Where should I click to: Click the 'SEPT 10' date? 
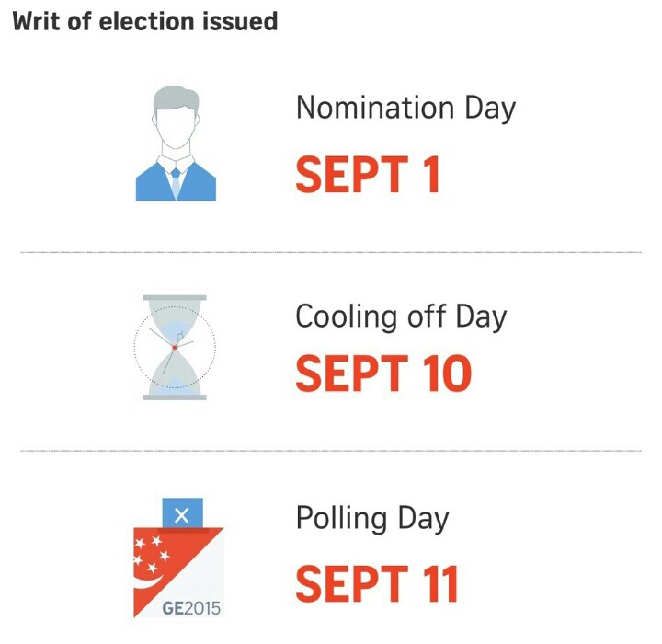383,373
